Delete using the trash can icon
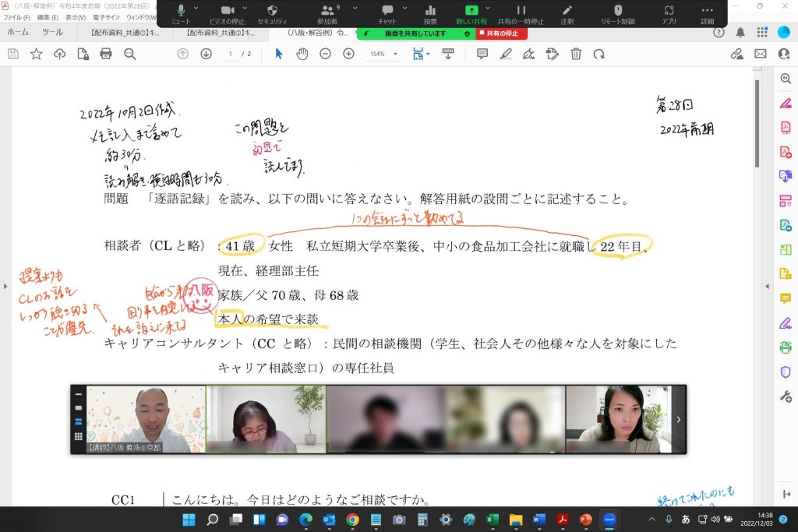Image resolution: width=798 pixels, height=532 pixels. point(576,54)
